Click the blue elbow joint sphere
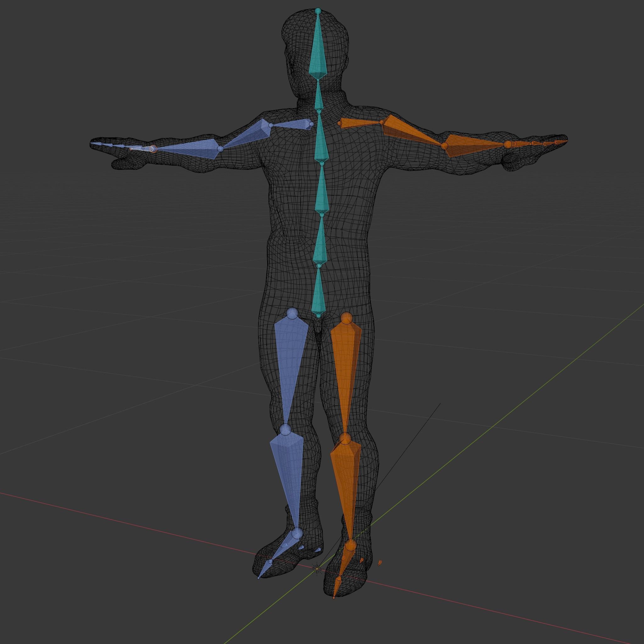This screenshot has height=644, width=644. [x=220, y=149]
